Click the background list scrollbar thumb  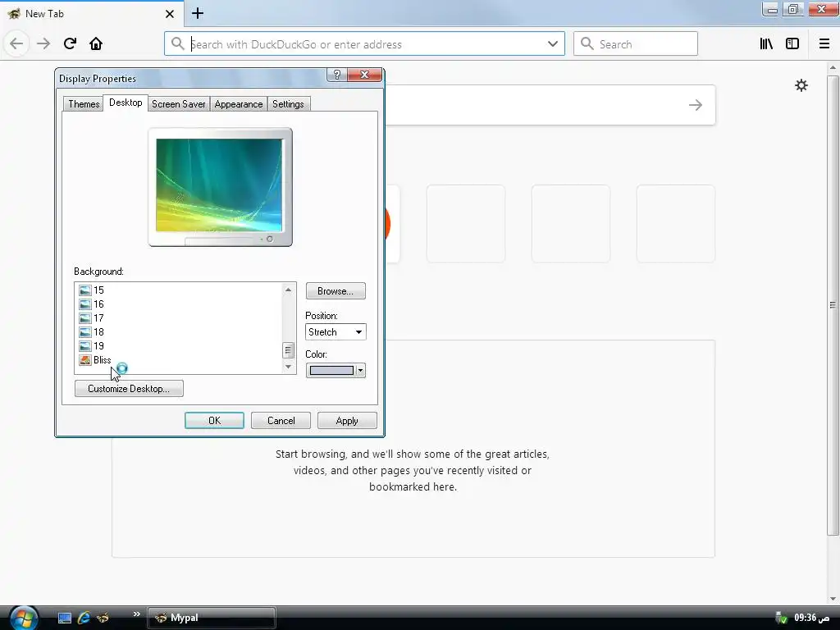288,350
